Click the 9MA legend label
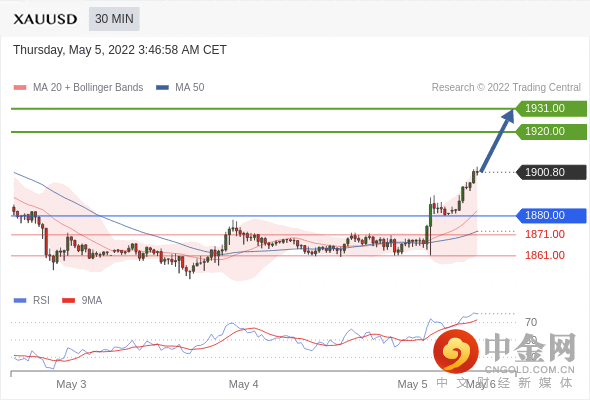Viewport: 590px width, 401px height. point(92,300)
